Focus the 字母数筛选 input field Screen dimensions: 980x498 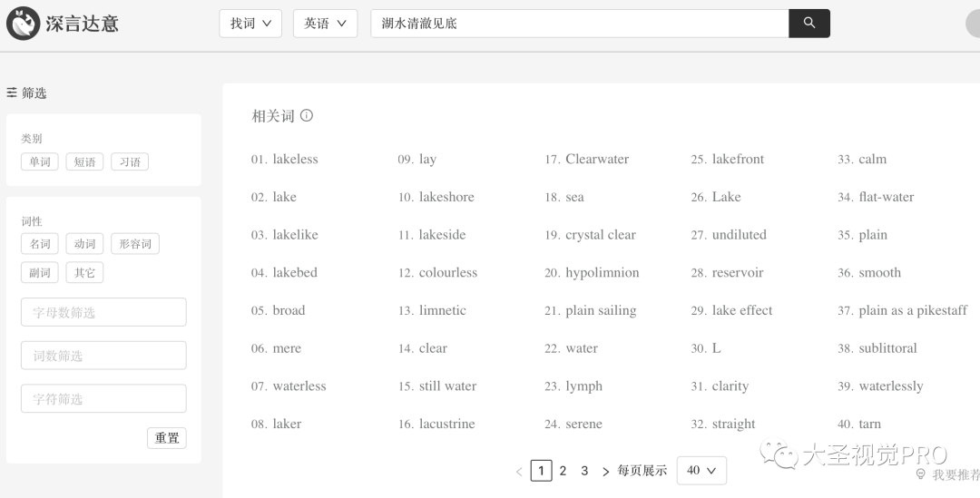[103, 312]
